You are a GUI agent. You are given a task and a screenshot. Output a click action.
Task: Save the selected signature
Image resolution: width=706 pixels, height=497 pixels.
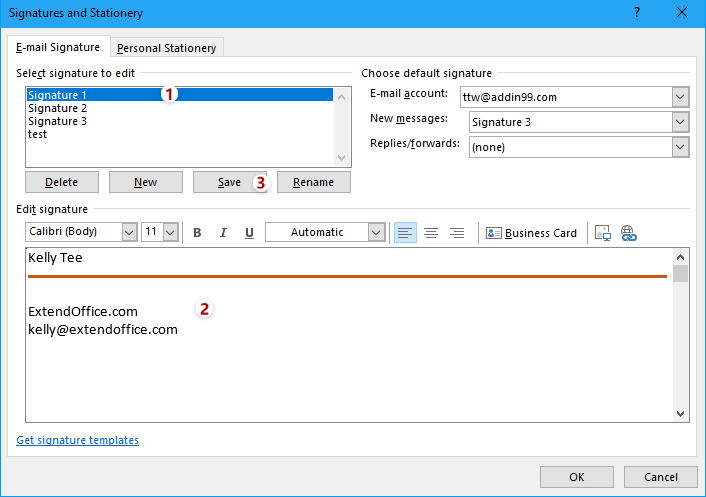tap(229, 182)
